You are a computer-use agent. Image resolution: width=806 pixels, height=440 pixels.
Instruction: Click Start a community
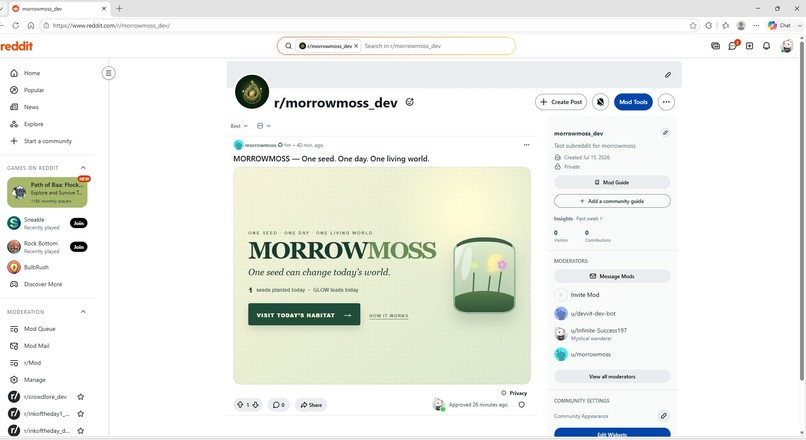[x=46, y=141]
